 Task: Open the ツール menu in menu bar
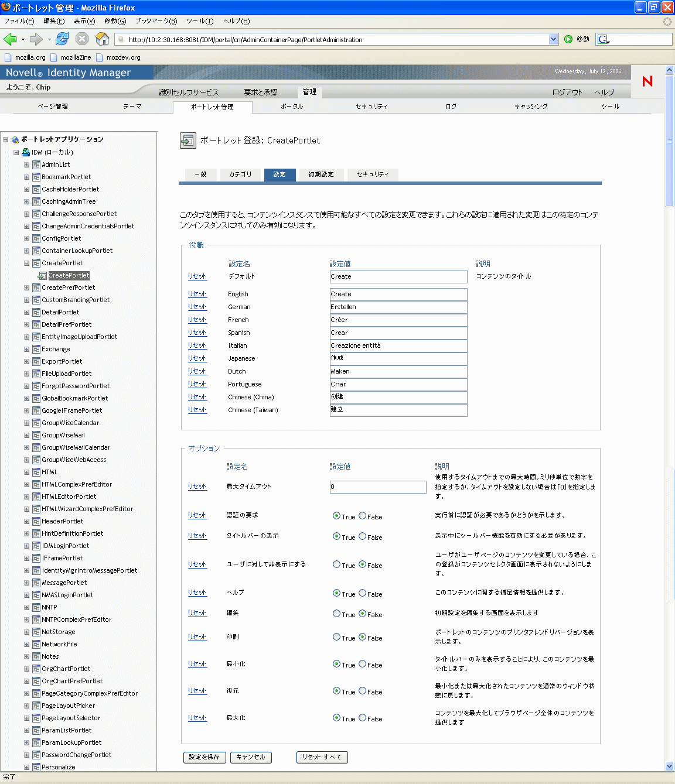200,21
